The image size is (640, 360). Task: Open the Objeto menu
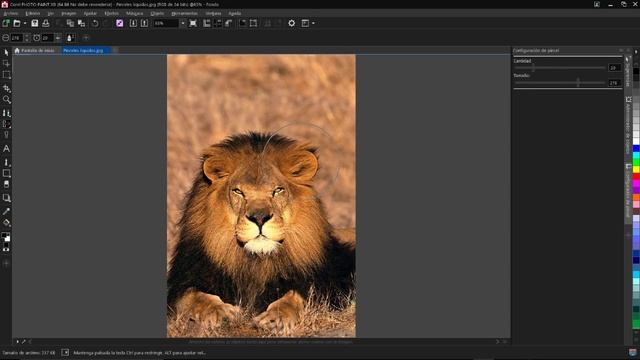pyautogui.click(x=157, y=13)
